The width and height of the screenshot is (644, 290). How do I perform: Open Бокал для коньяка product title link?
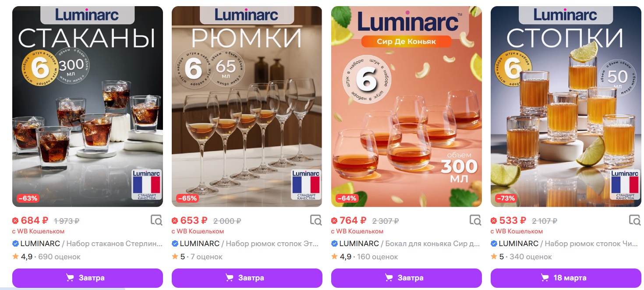(432, 243)
